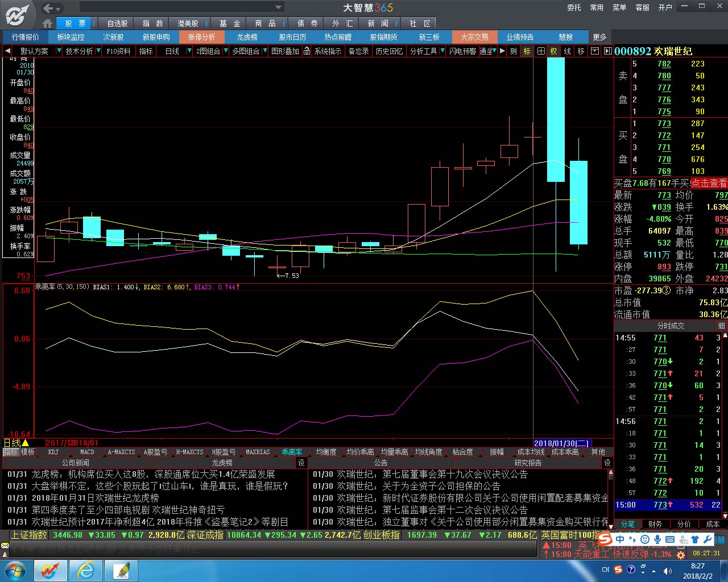
Task: Click the lock icon next to 图形叠加
Action: [307, 51]
